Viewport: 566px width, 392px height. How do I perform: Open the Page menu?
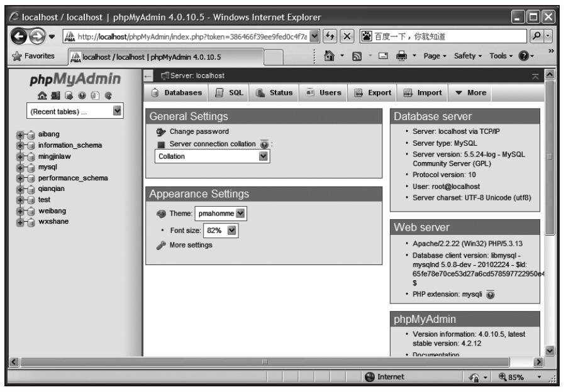tap(435, 56)
